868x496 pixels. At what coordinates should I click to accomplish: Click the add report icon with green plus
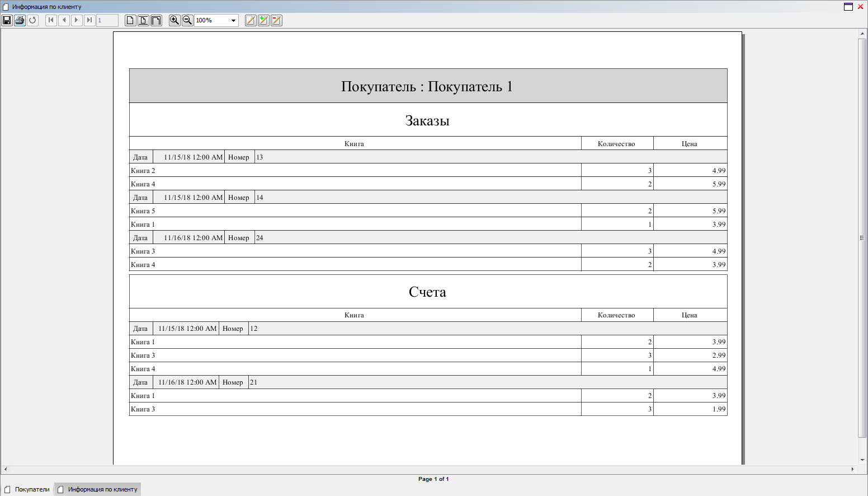point(263,20)
